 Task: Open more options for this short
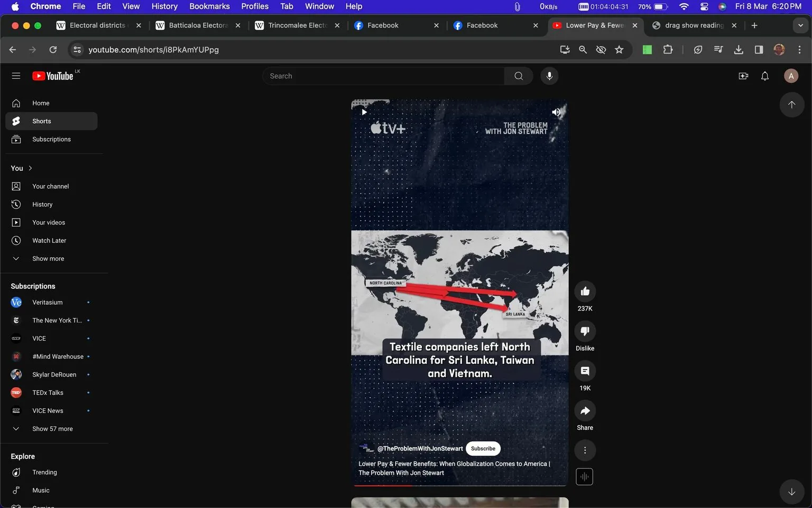point(585,450)
